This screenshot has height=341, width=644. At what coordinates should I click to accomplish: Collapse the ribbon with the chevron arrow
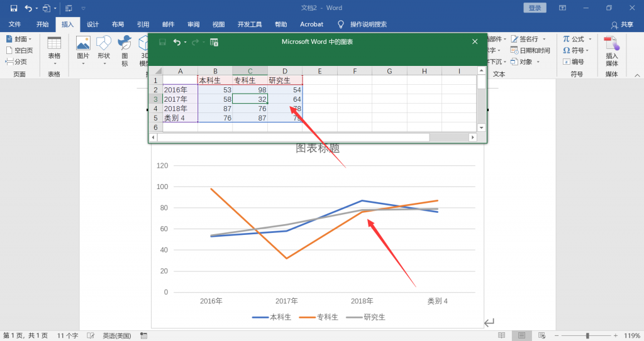(x=637, y=75)
